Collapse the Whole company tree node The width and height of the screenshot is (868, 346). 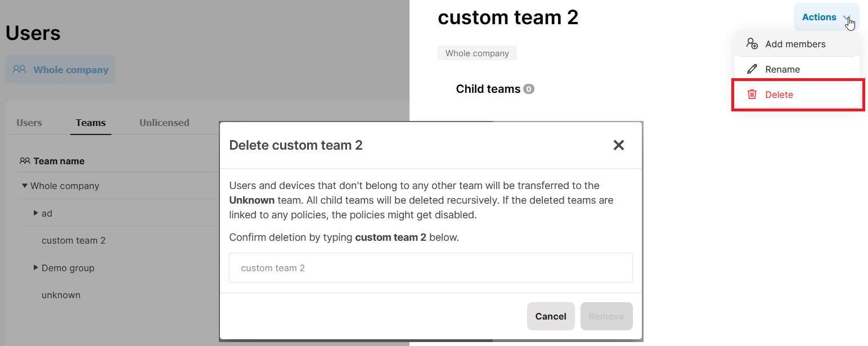(x=25, y=186)
